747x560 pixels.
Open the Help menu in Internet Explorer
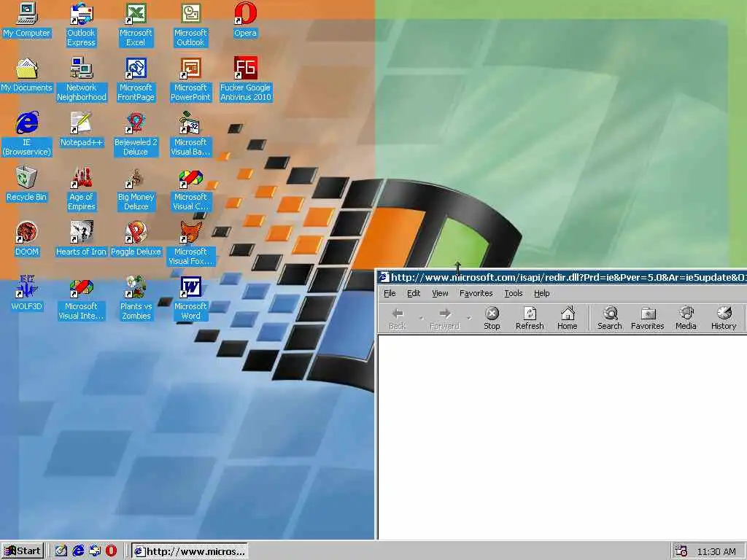click(542, 293)
